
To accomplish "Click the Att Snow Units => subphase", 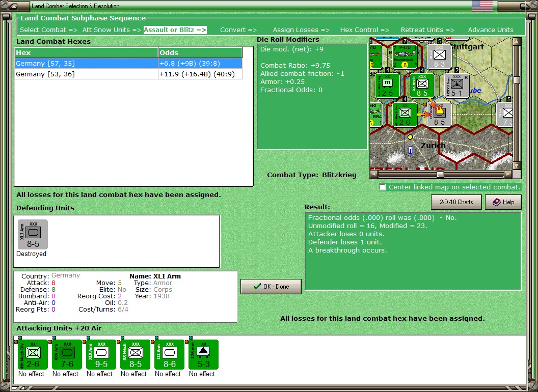I will coord(112,30).
